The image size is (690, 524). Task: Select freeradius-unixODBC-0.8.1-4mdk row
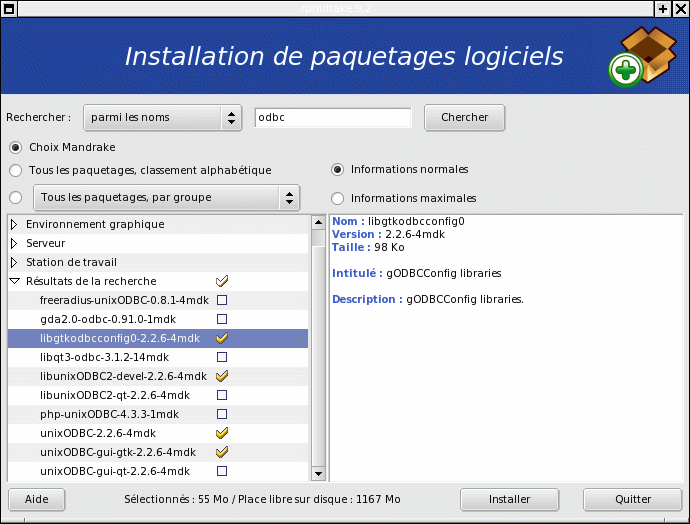point(158,300)
